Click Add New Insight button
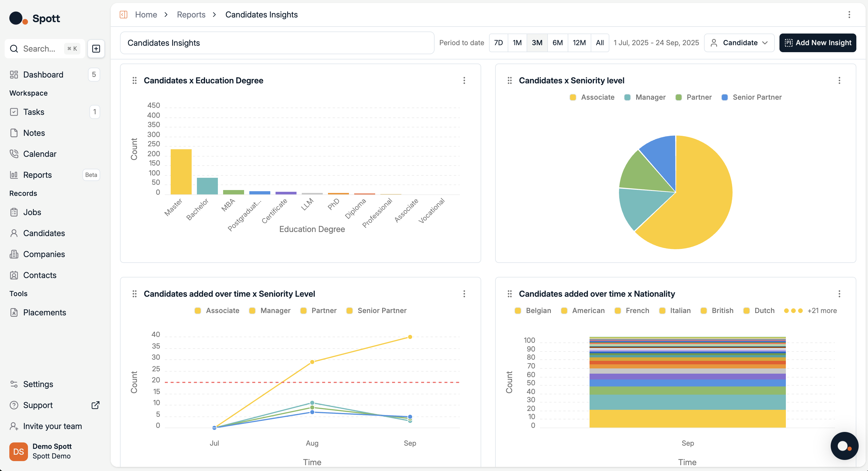 (817, 43)
